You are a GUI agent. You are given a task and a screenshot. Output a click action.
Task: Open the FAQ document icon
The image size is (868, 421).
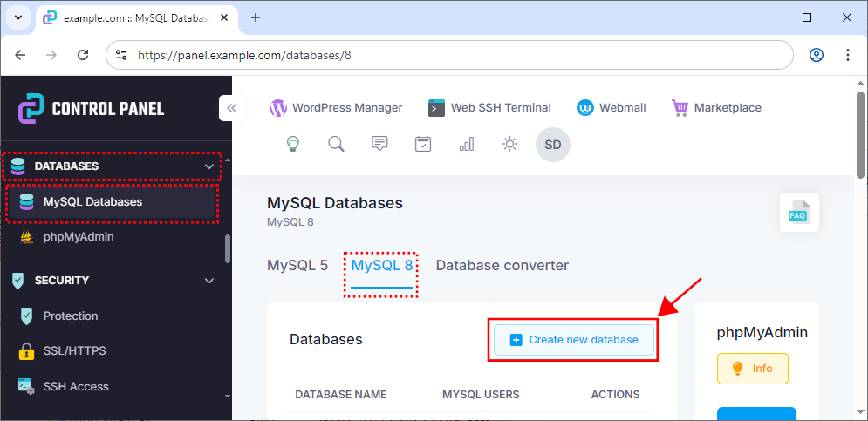pos(799,213)
